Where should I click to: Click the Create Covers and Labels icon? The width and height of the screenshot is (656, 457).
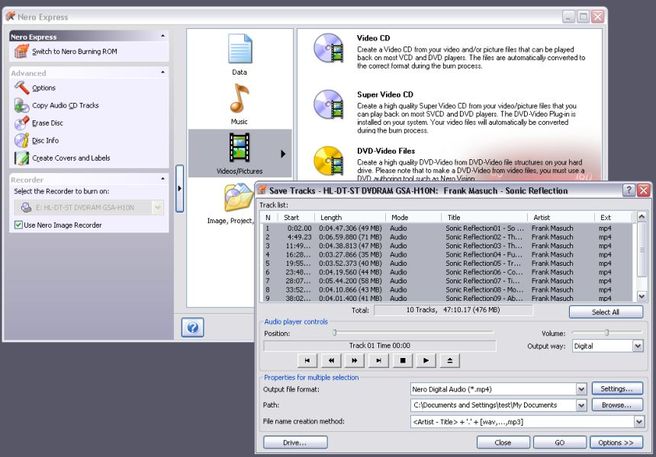[x=21, y=158]
